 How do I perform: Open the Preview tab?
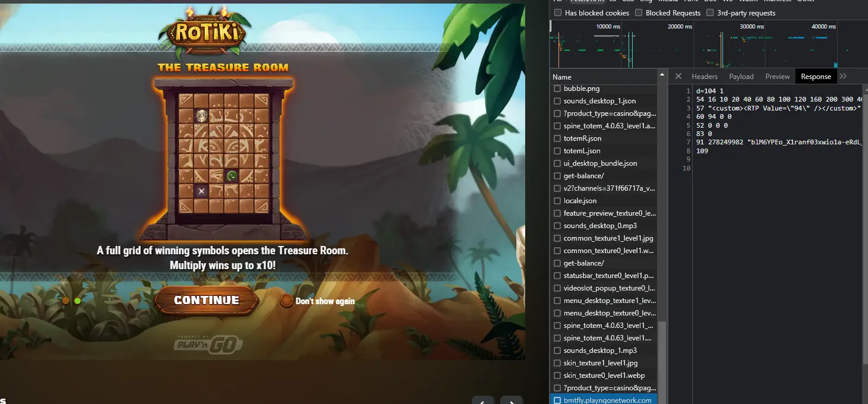[x=778, y=77]
